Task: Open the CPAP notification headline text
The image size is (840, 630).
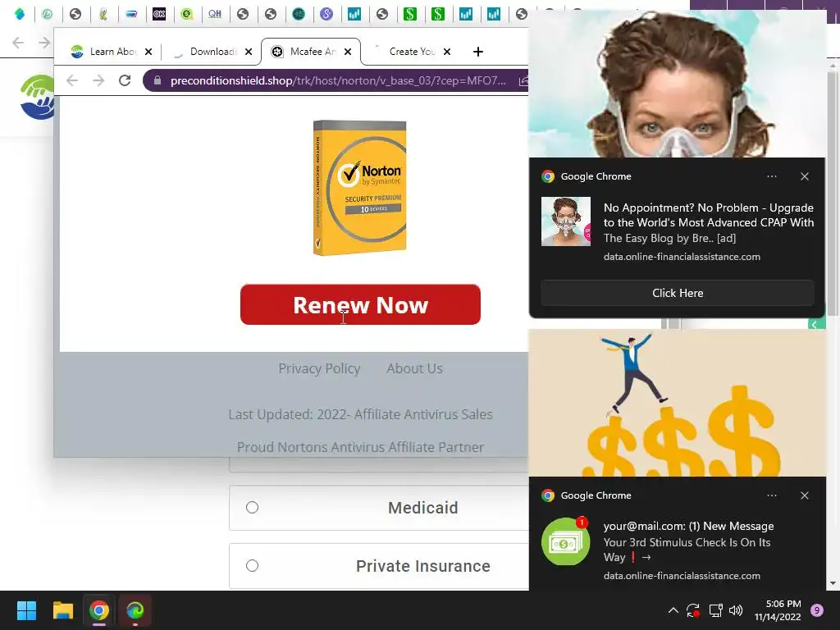Action: (708, 215)
